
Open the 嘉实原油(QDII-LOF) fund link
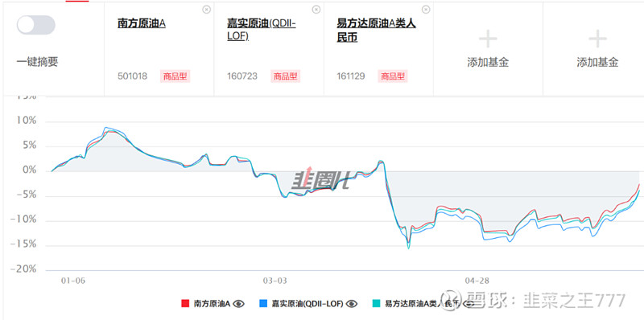pyautogui.click(x=262, y=30)
